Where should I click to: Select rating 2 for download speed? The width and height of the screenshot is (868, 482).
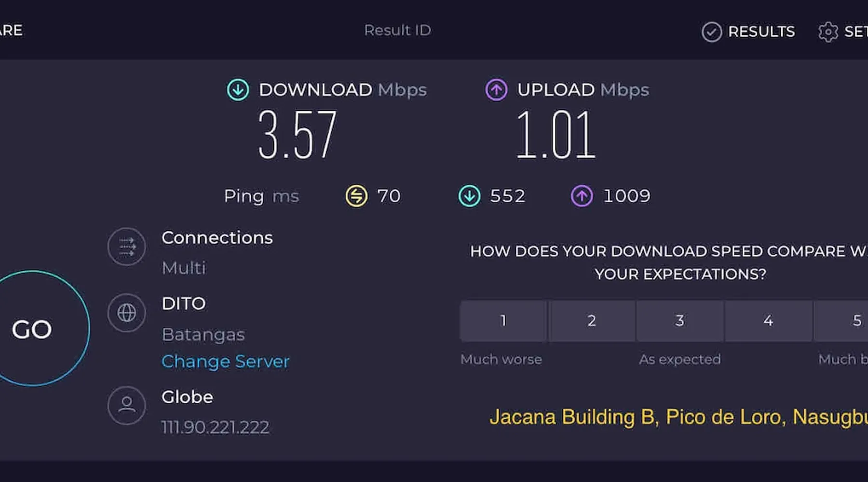coord(592,321)
